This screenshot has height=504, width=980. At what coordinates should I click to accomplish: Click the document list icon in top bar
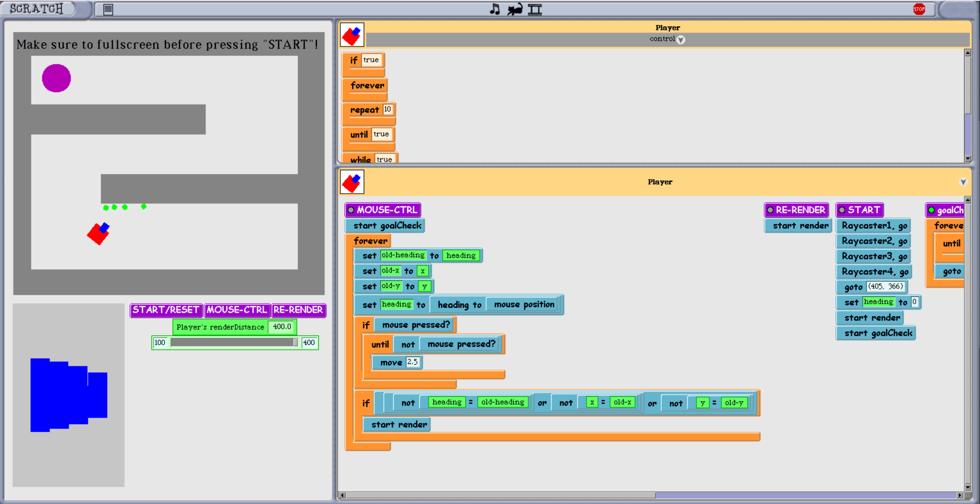(108, 9)
